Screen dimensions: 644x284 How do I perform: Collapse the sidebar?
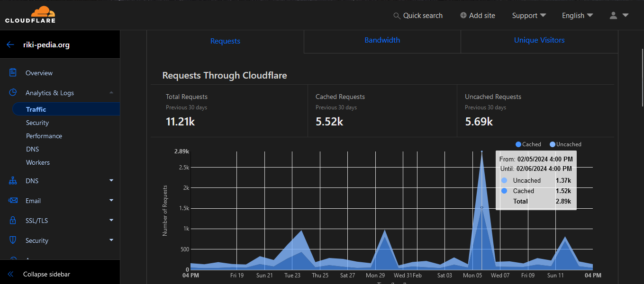[46, 274]
